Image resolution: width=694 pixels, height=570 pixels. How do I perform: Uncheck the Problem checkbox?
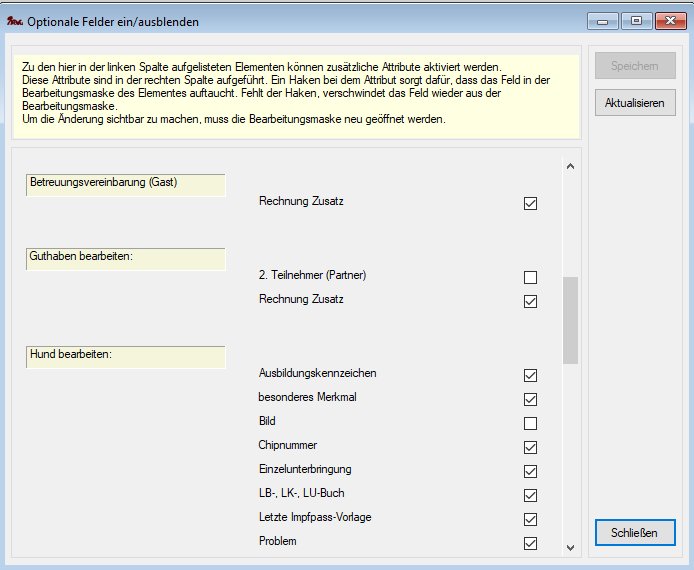pos(530,543)
